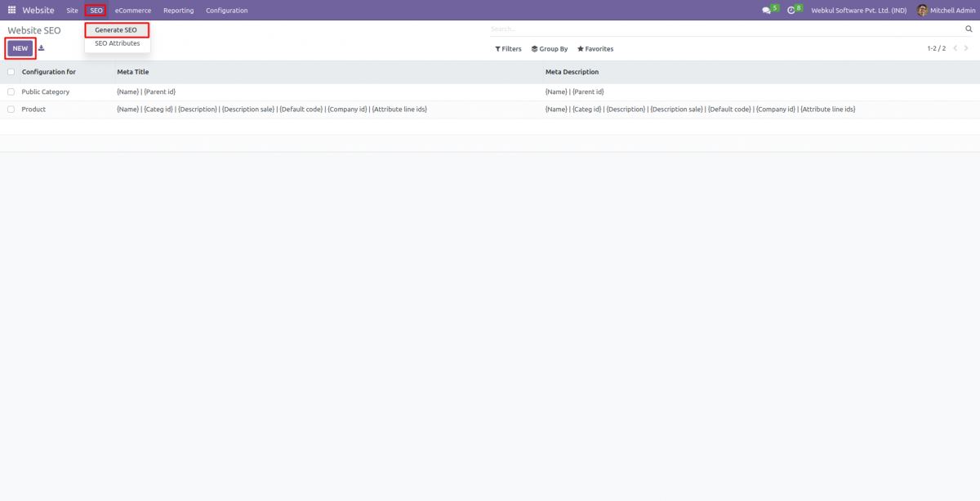Open the activities clock icon
The image size is (980, 501).
coord(791,10)
